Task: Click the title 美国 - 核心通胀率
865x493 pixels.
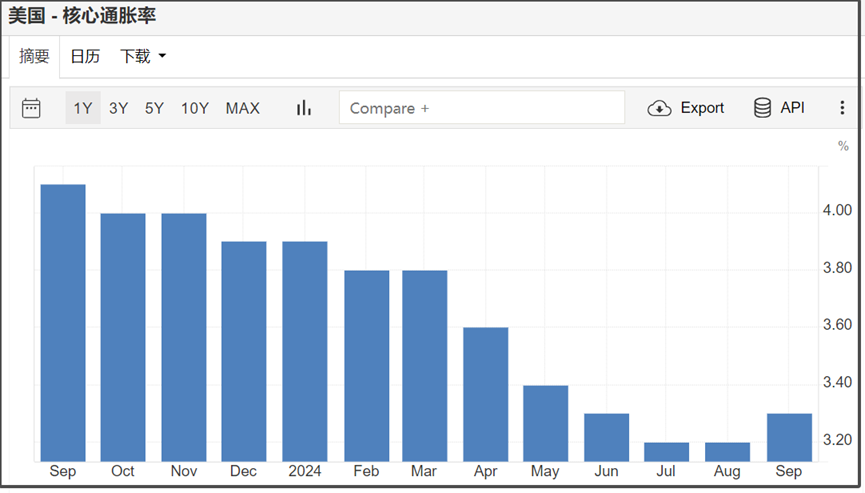Action: pyautogui.click(x=82, y=15)
